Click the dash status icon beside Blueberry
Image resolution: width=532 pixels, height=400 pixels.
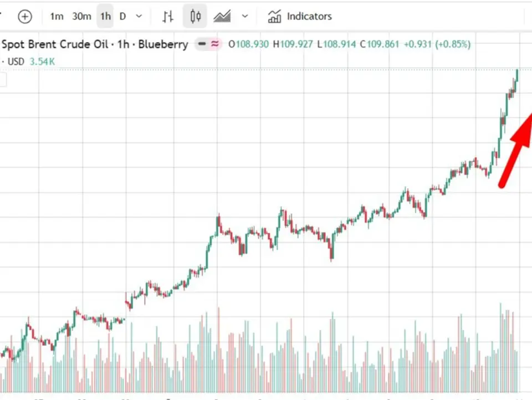click(202, 44)
